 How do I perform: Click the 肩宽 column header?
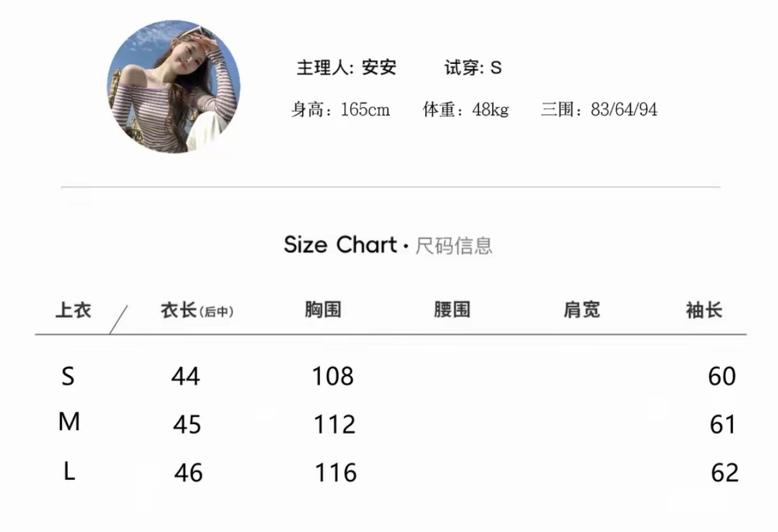[x=581, y=310]
